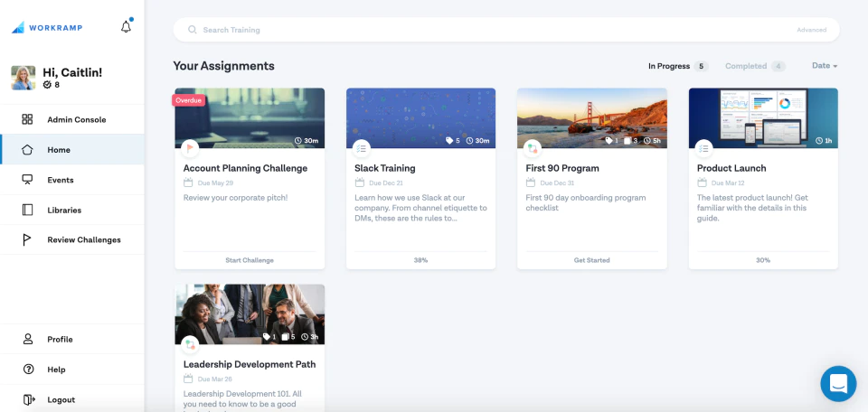Select the In Progress tab
The image size is (868, 412).
(x=678, y=66)
